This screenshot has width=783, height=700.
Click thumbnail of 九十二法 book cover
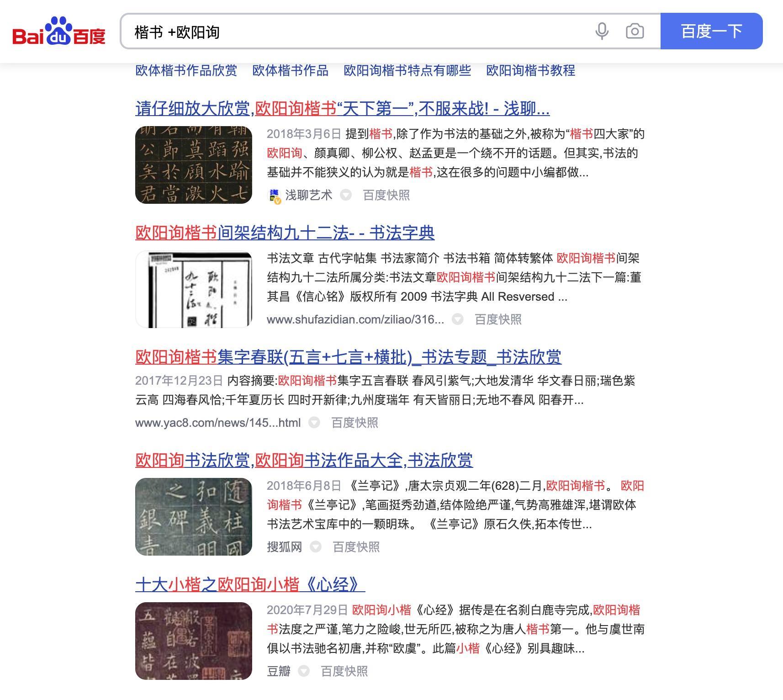tap(194, 289)
